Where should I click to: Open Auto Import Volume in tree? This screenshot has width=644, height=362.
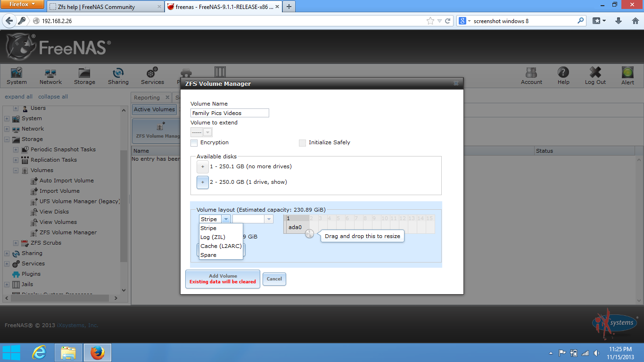(66, 181)
